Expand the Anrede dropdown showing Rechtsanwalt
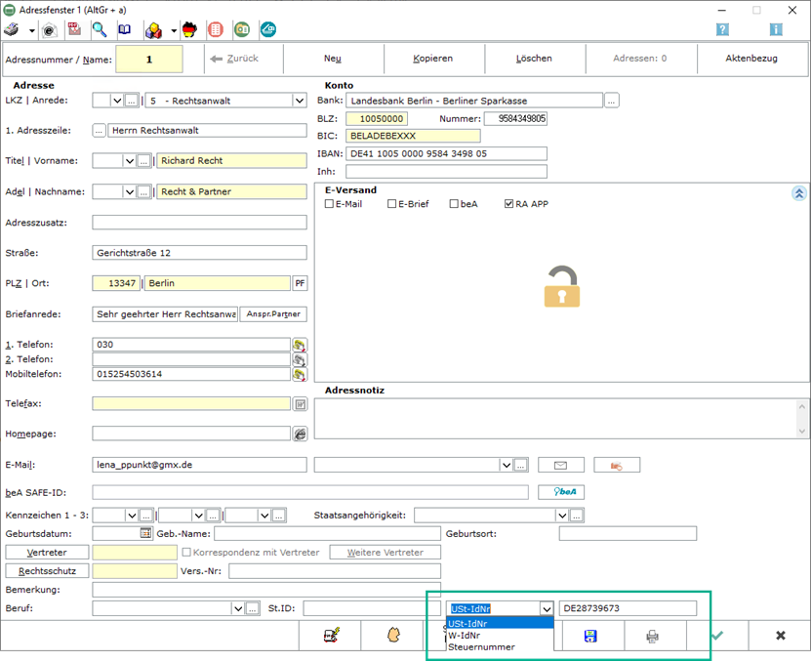The image size is (812, 662). pyautogui.click(x=300, y=101)
